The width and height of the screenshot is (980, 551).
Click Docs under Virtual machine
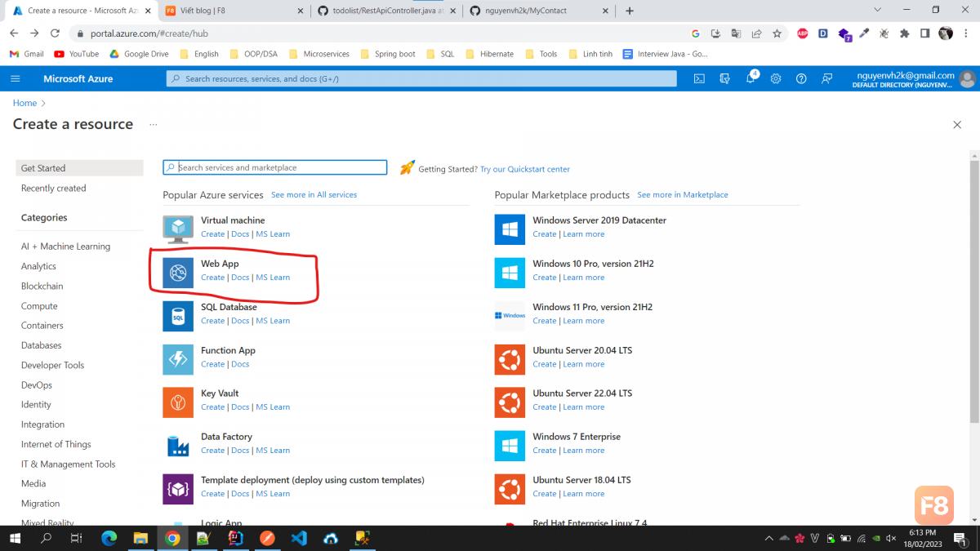(240, 234)
